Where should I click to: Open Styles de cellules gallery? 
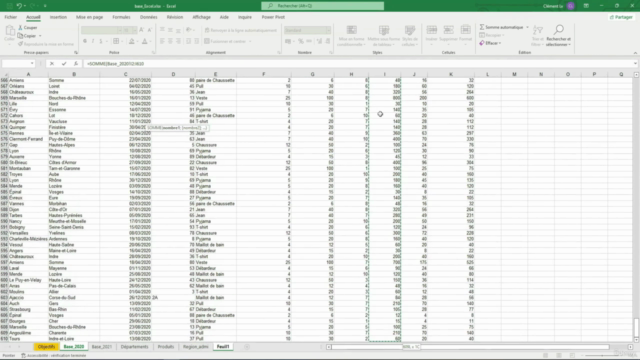(409, 36)
